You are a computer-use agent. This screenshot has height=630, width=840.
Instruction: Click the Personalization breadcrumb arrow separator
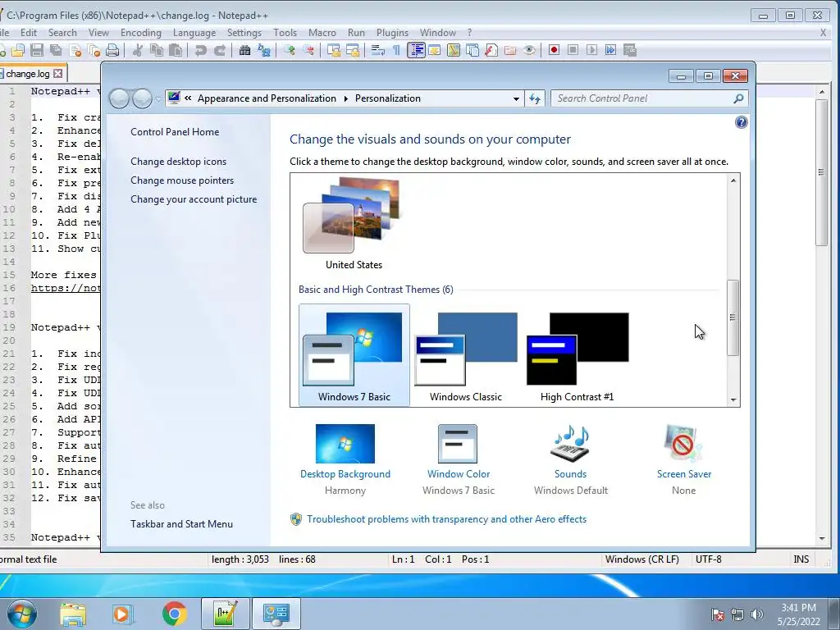click(345, 98)
